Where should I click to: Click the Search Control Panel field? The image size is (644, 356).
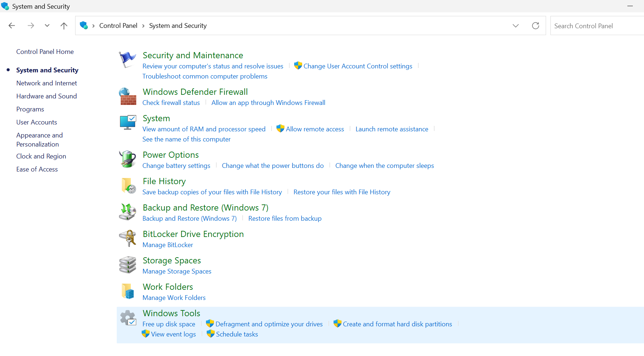(596, 26)
